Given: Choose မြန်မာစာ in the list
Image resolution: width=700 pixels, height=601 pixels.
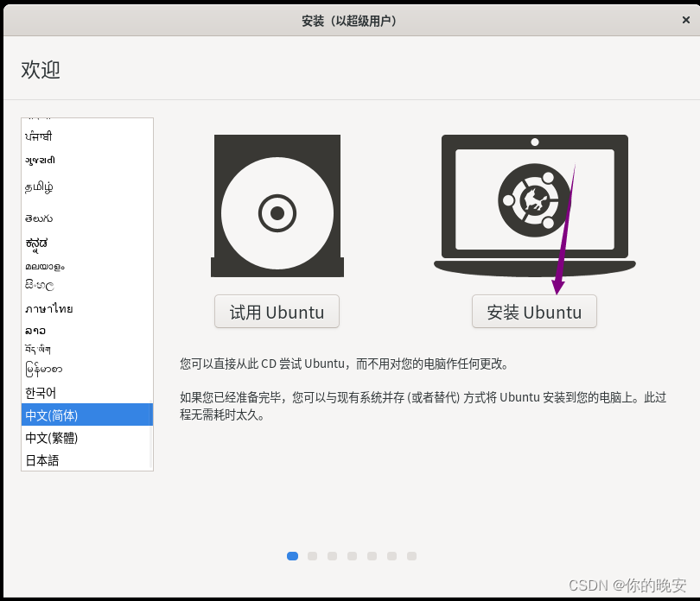Looking at the screenshot, I should (x=87, y=370).
